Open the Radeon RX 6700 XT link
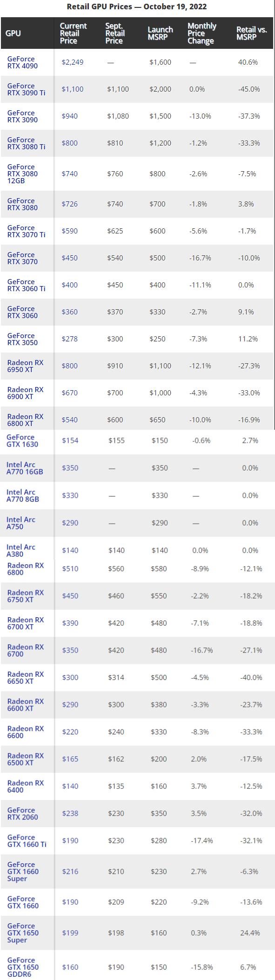275x980 pixels. pos(25,623)
